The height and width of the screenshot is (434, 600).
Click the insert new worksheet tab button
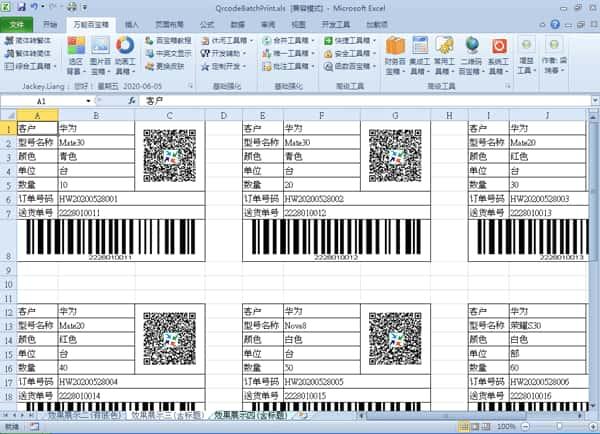302,415
